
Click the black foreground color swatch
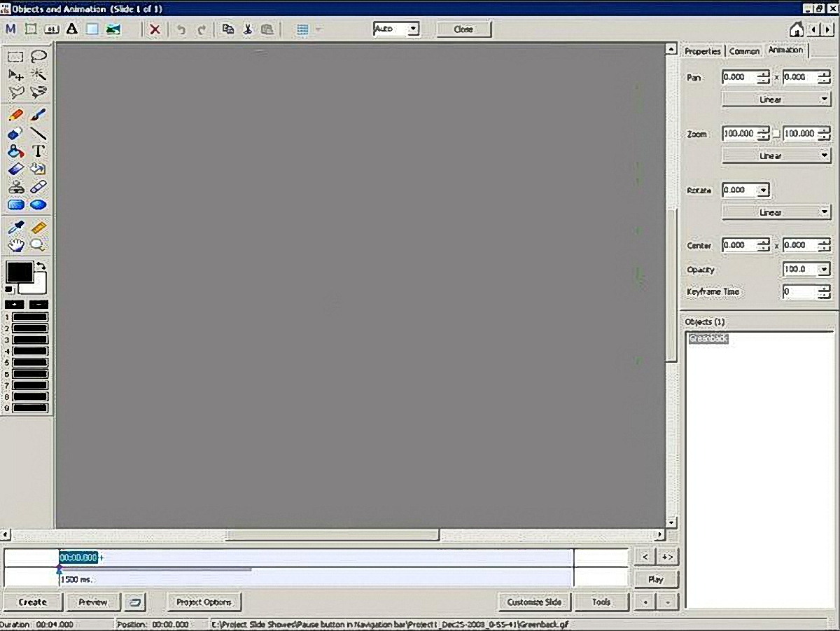tap(19, 272)
